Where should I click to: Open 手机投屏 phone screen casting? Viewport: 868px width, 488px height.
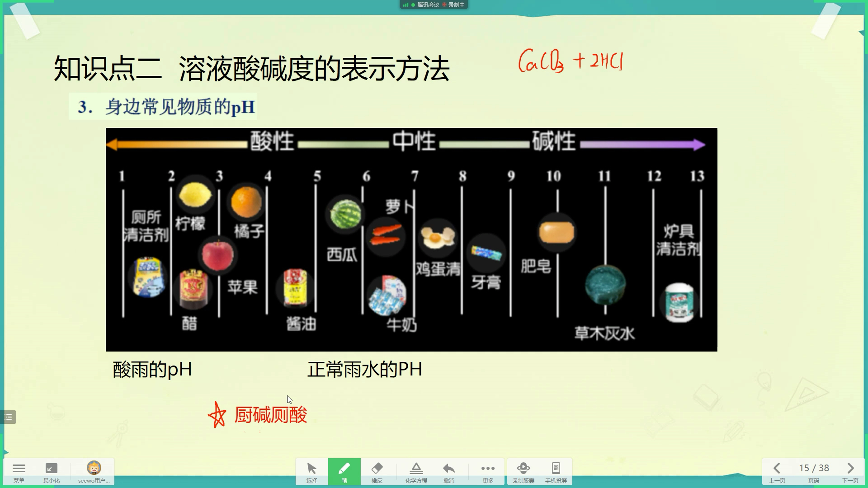tap(556, 472)
